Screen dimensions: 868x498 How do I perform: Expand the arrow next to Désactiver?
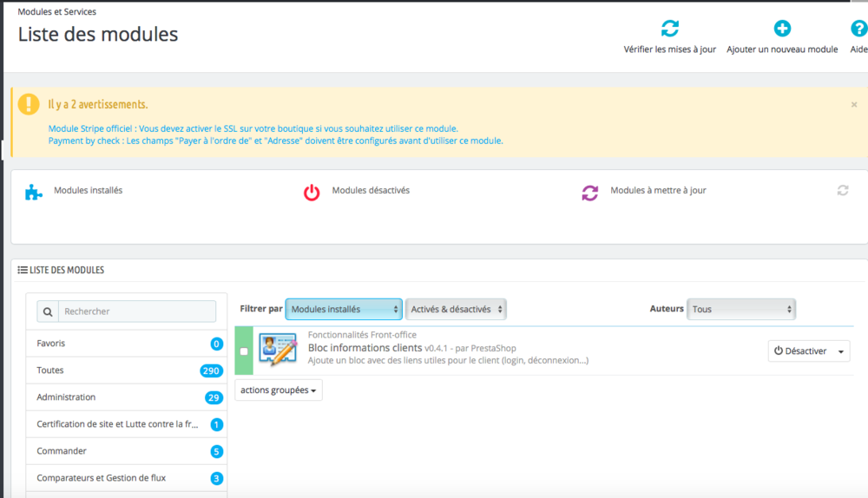[x=841, y=351]
